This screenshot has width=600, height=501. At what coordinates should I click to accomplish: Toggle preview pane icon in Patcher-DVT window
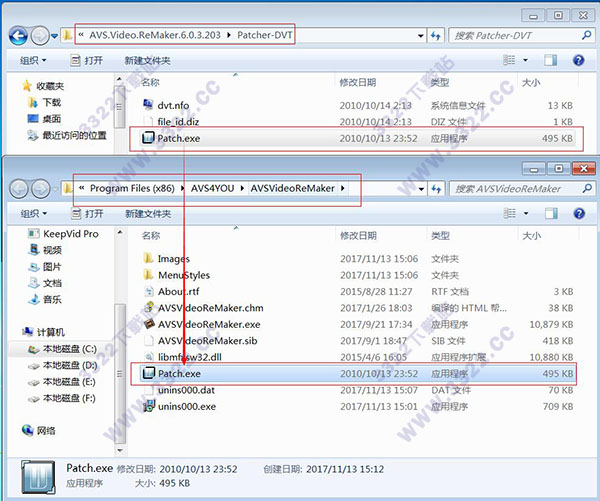coord(550,60)
